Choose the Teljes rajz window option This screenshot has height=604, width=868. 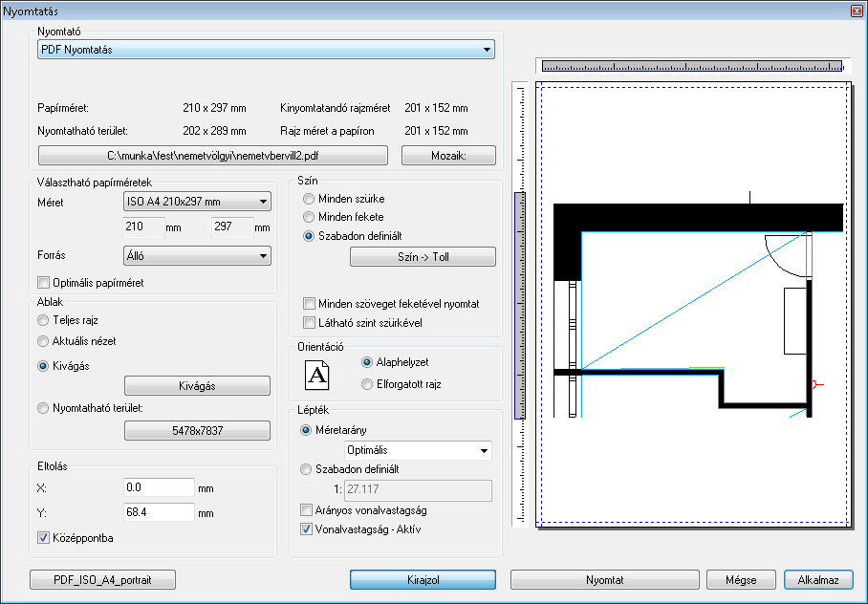(43, 321)
